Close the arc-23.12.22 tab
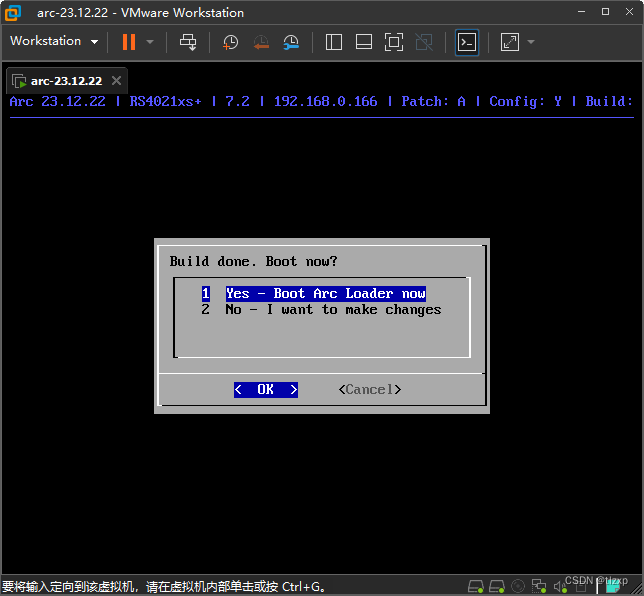644x596 pixels. point(116,81)
